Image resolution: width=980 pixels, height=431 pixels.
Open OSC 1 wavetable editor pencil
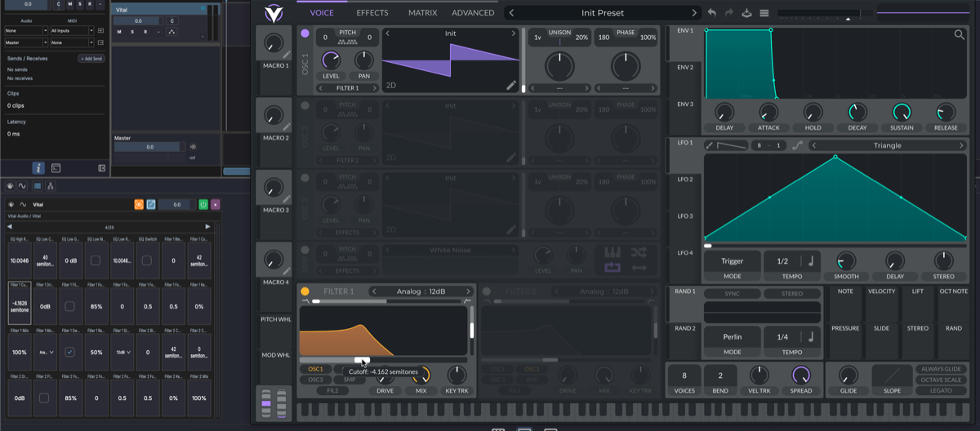click(x=511, y=85)
